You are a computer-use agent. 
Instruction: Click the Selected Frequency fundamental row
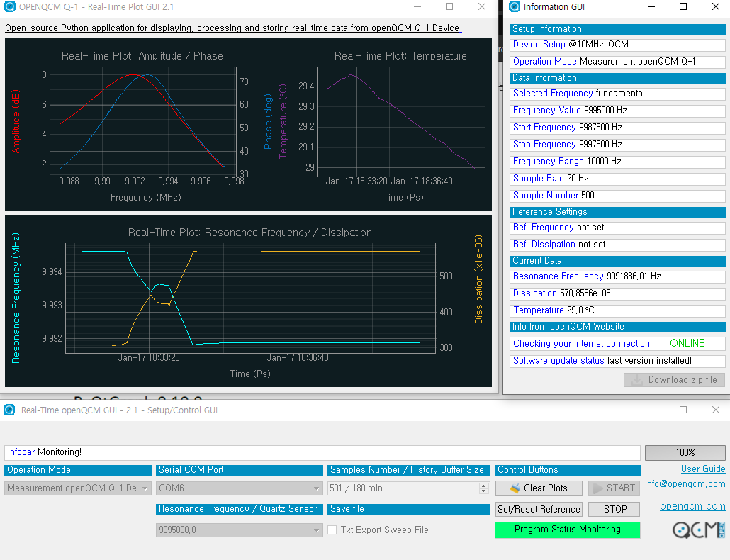(617, 94)
